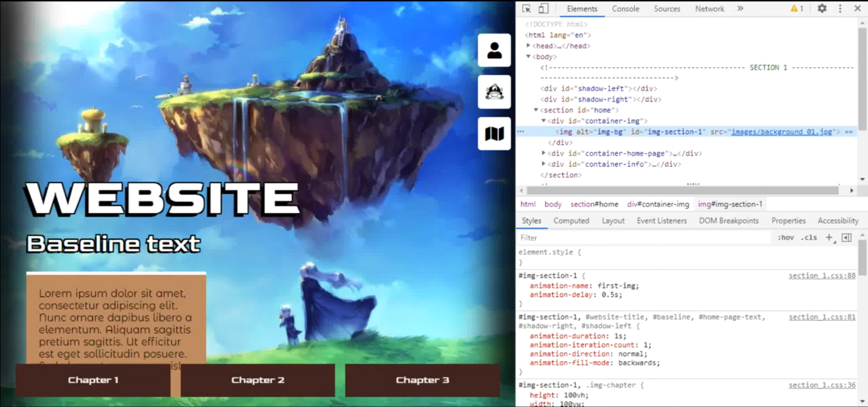
Task: Click the DOM tree vertical scrollbar thumb
Action: click(862, 78)
